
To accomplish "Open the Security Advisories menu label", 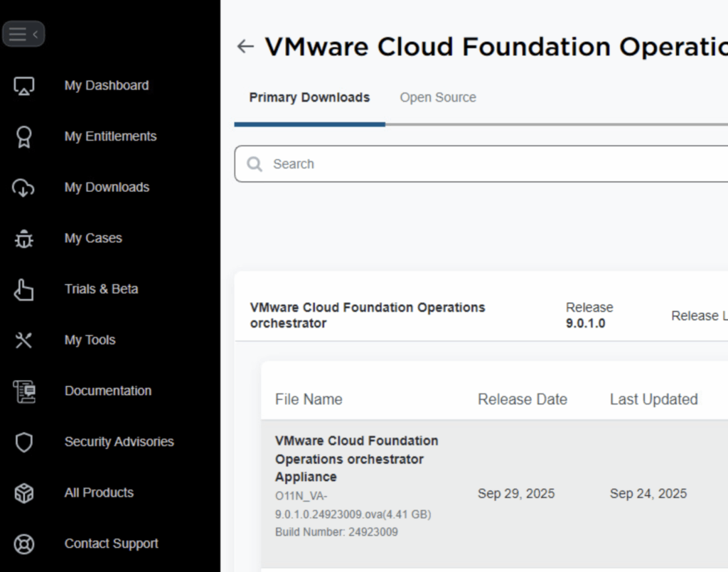I will [119, 442].
